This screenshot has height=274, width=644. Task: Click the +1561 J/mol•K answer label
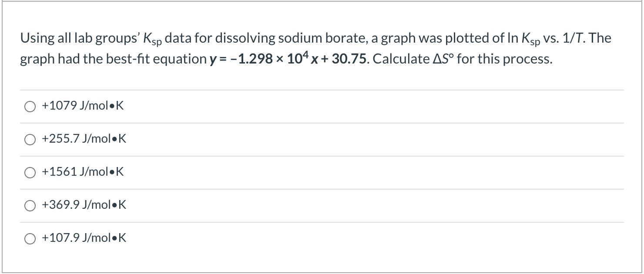82,172
